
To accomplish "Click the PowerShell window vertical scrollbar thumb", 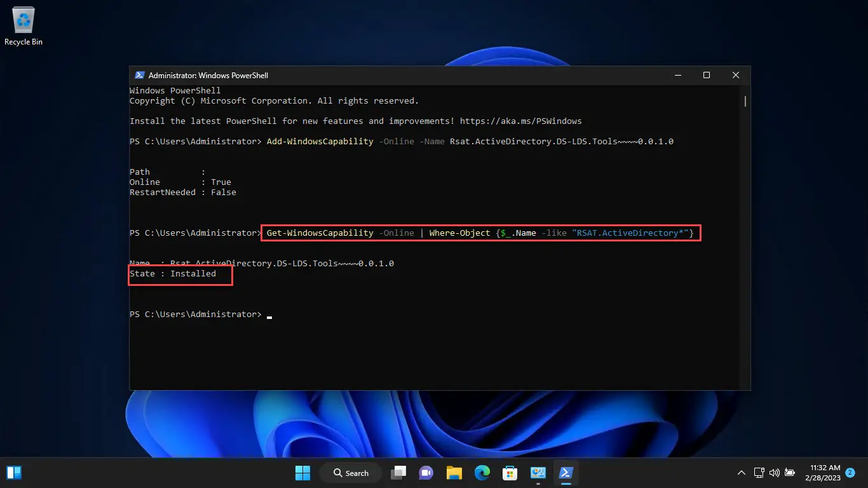I will point(745,101).
